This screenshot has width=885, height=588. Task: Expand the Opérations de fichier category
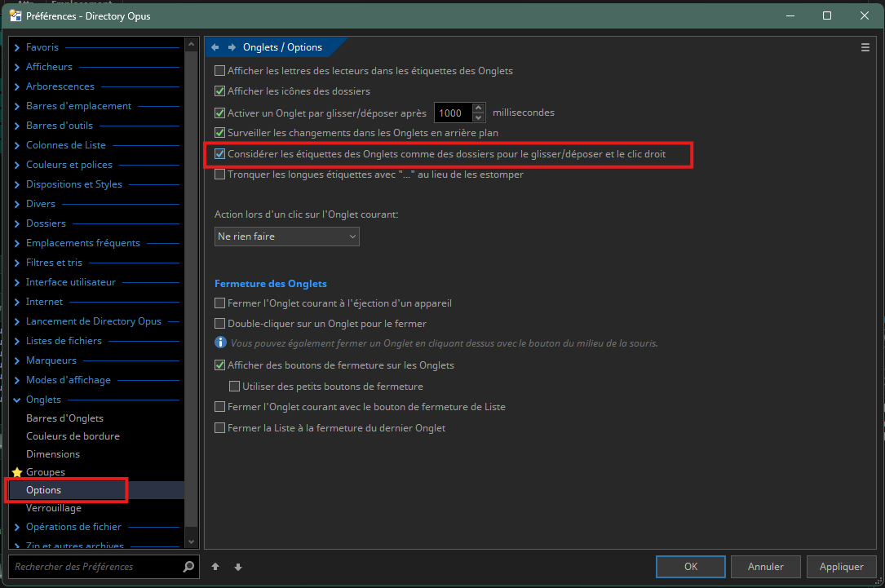[x=17, y=527]
